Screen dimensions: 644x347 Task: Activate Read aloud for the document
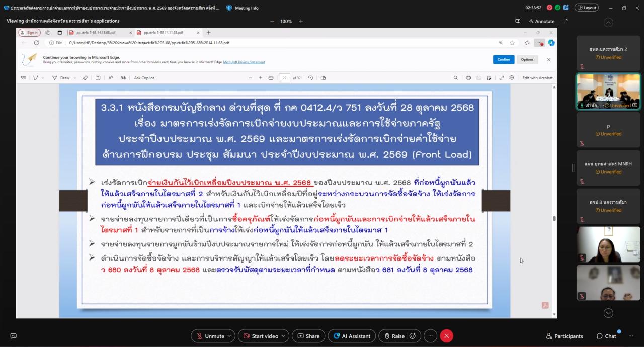coord(111,78)
